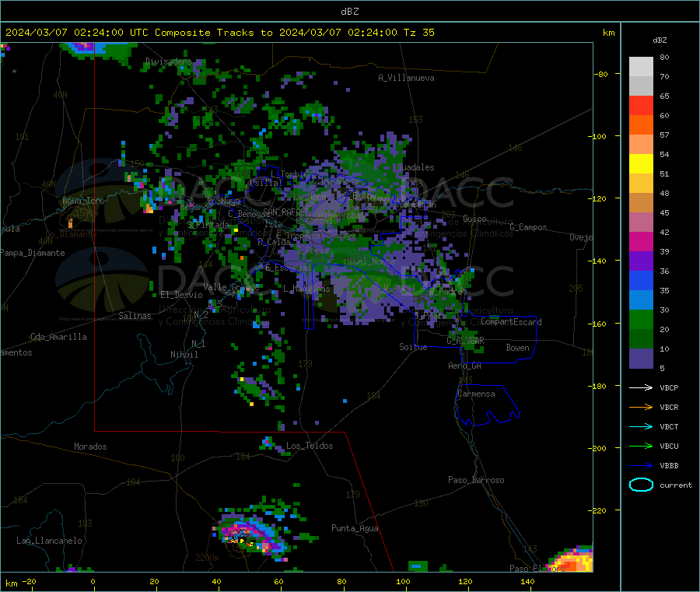
Task: Click the El_Desvio map label
Action: click(181, 295)
